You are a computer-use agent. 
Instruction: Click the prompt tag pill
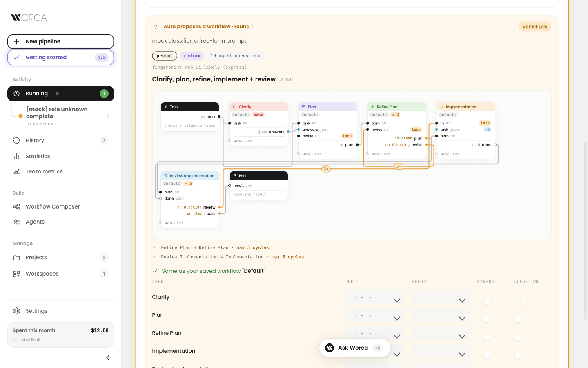[165, 56]
